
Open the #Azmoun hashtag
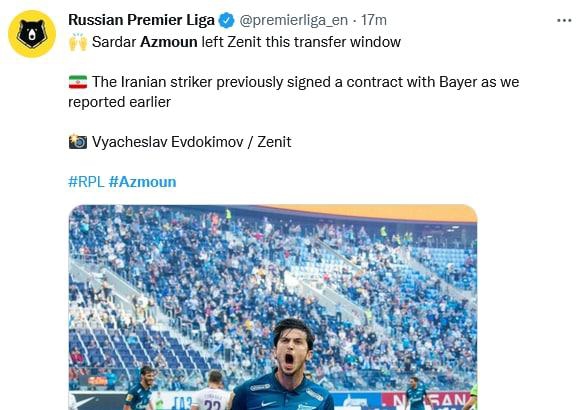[x=143, y=182]
